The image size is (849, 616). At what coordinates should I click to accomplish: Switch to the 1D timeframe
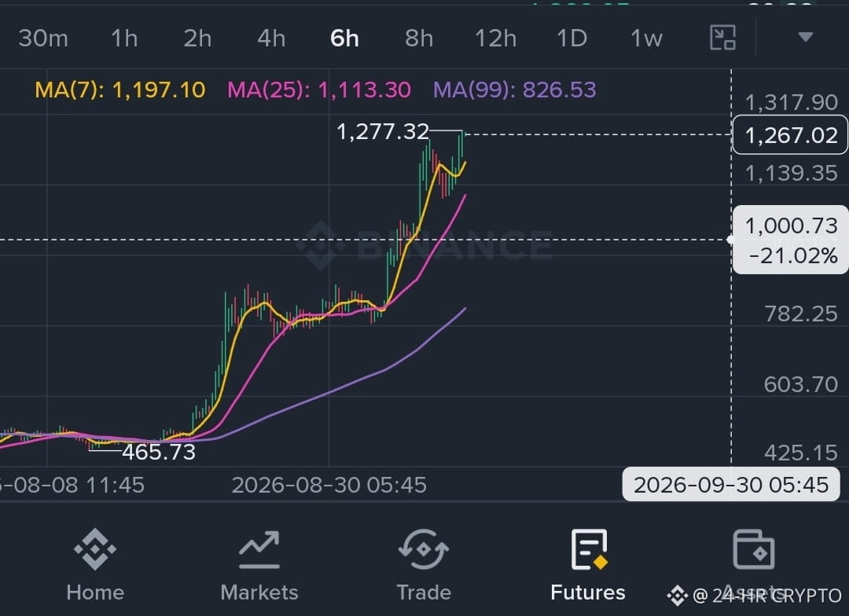572,38
